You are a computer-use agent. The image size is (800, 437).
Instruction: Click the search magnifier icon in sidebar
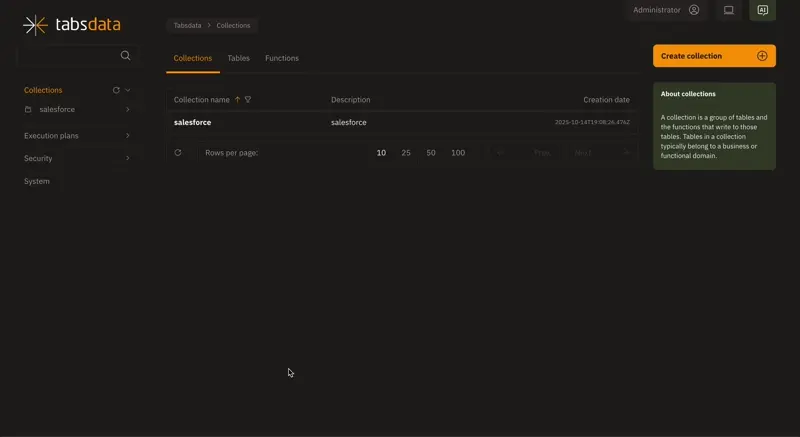point(126,56)
